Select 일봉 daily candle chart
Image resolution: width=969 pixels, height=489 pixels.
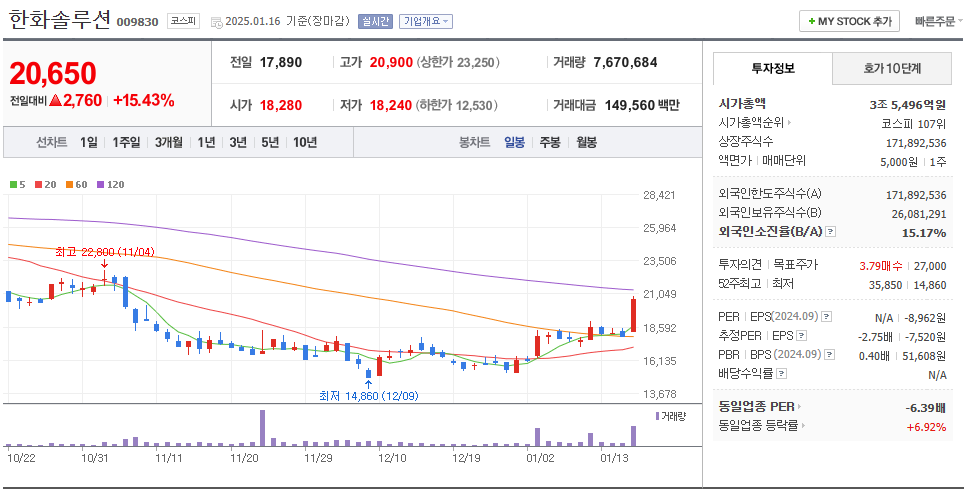[x=514, y=142]
